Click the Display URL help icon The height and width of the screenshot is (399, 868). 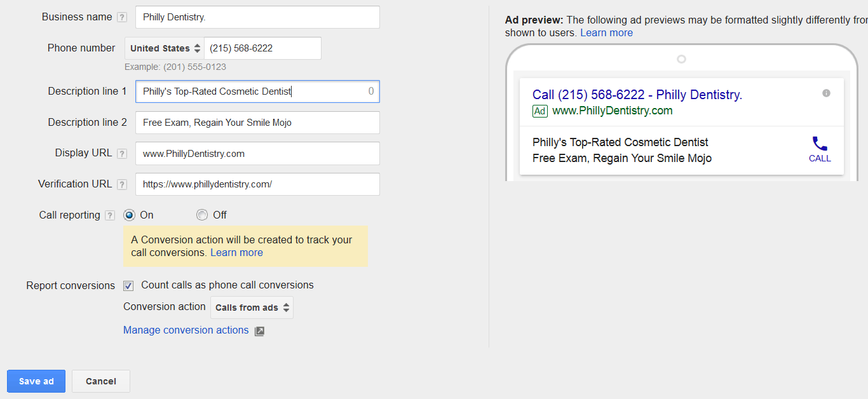[x=122, y=154]
